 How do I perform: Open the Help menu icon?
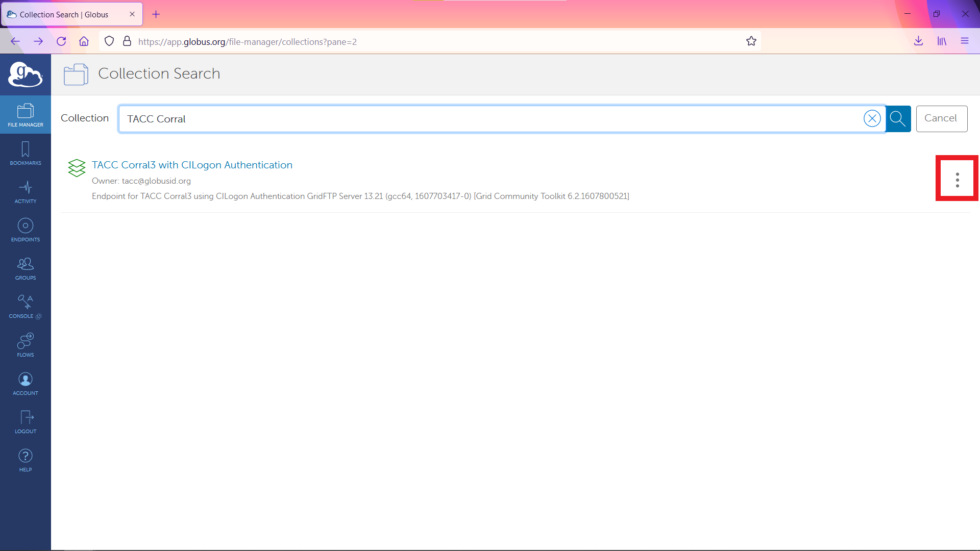(26, 460)
